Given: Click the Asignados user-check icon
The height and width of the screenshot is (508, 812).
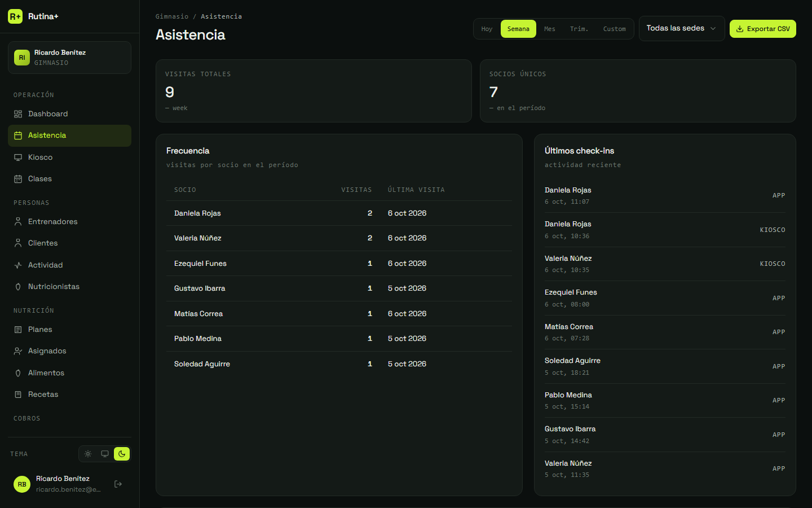Looking at the screenshot, I should click(18, 351).
